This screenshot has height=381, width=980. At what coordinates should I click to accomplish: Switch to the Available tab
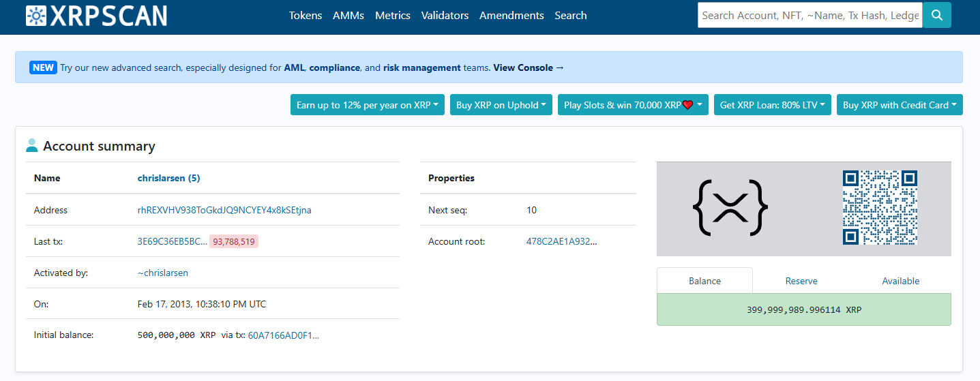[x=901, y=281]
